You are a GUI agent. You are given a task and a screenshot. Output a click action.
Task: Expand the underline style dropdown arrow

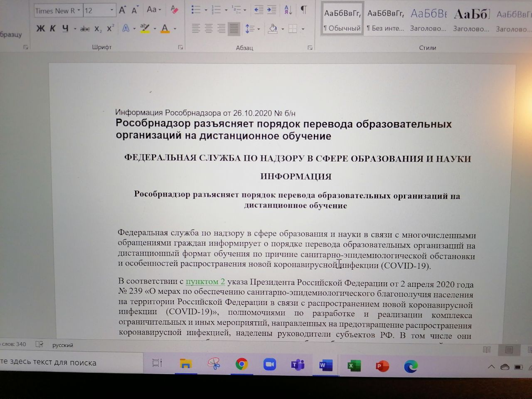pyautogui.click(x=75, y=29)
